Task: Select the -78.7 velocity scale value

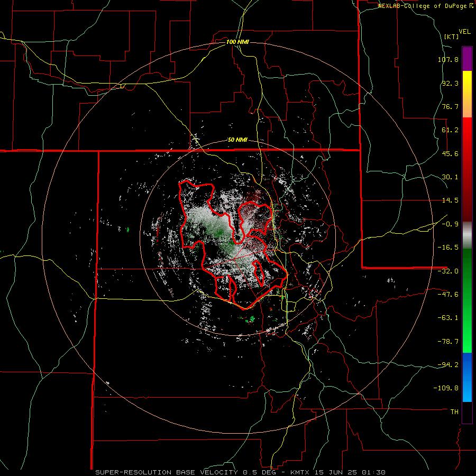Action: tap(448, 342)
